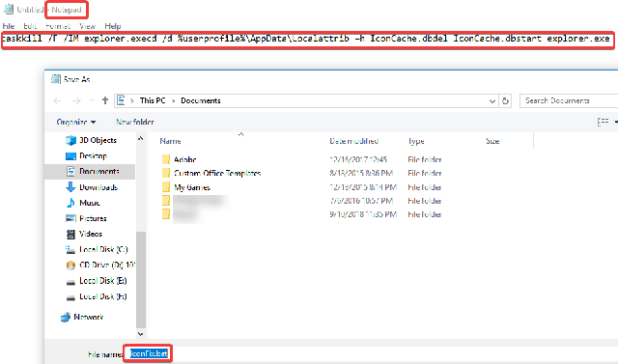Click the Music note icon
This screenshot has width=618, height=364.
(x=70, y=203)
